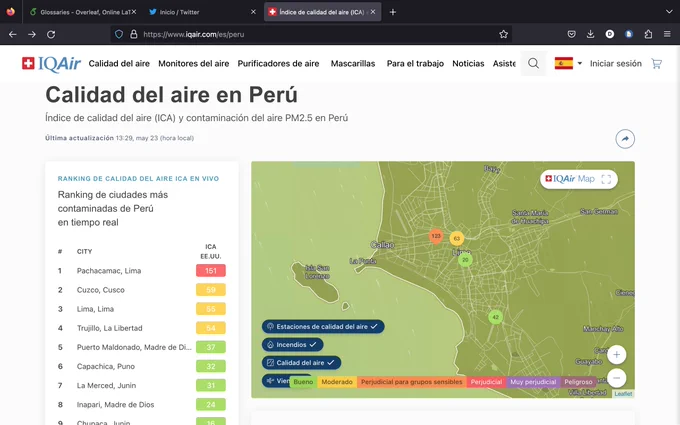
Task: Go back using the browser back arrow
Action: click(x=13, y=34)
